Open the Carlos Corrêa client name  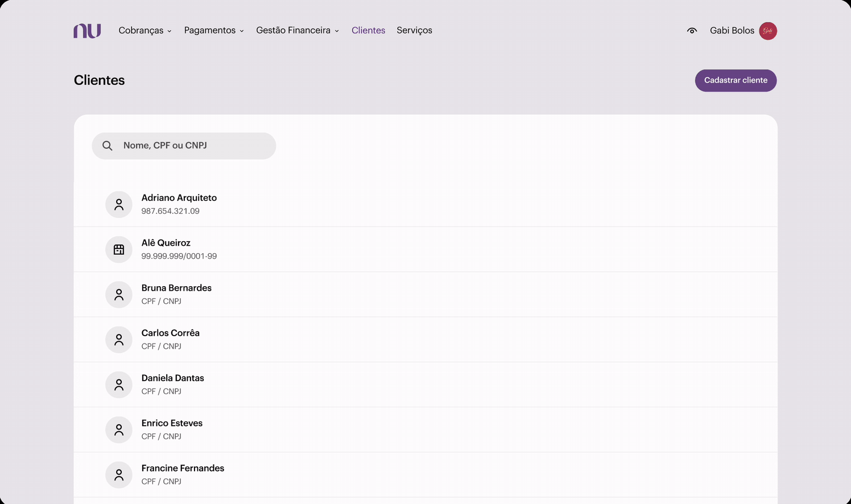pyautogui.click(x=171, y=333)
